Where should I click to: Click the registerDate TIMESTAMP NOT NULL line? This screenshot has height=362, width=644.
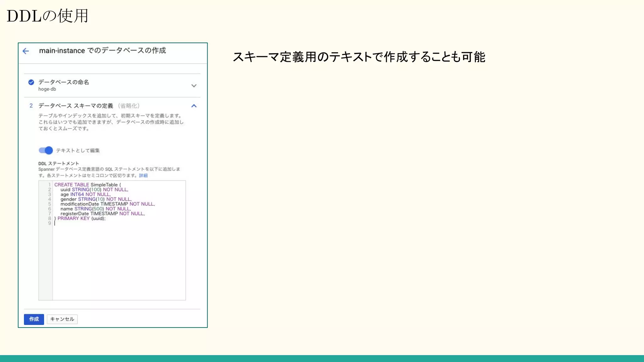(x=103, y=214)
